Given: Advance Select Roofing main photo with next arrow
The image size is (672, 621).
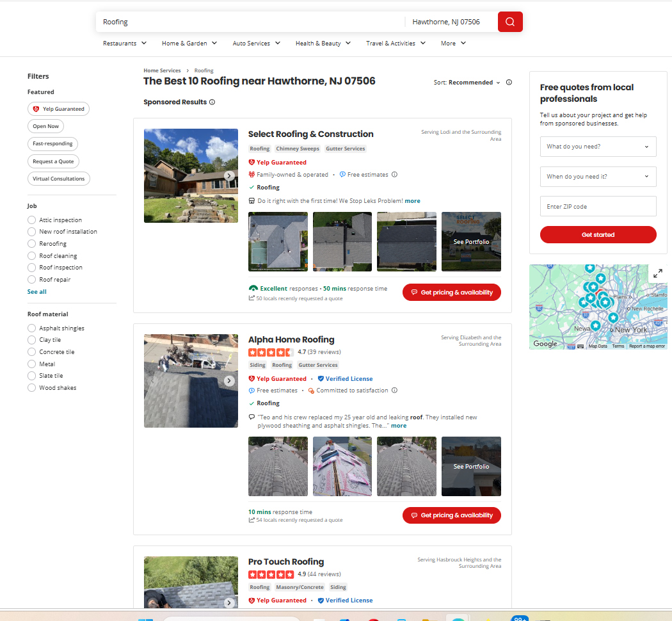Looking at the screenshot, I should coord(229,175).
